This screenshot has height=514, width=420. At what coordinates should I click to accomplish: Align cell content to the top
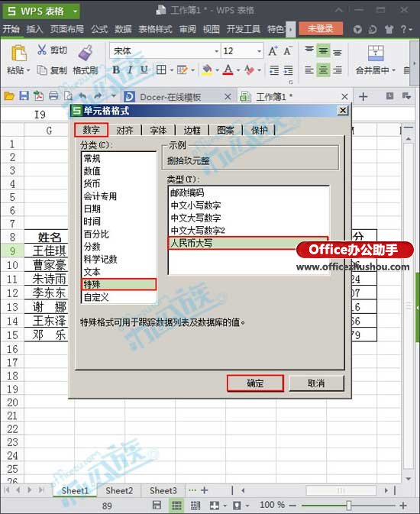309,50
